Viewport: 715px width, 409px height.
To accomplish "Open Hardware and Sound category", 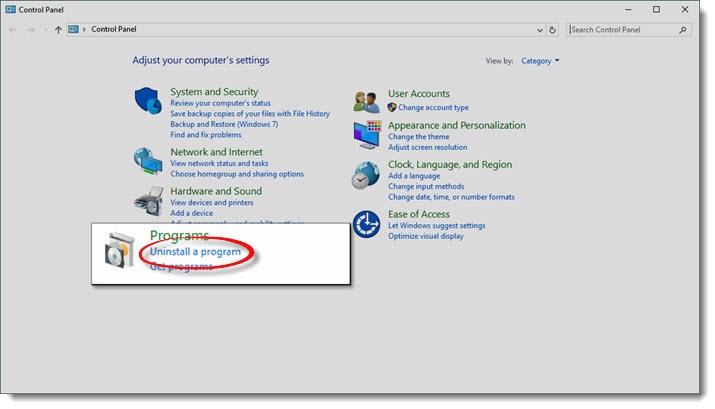I will [x=216, y=191].
